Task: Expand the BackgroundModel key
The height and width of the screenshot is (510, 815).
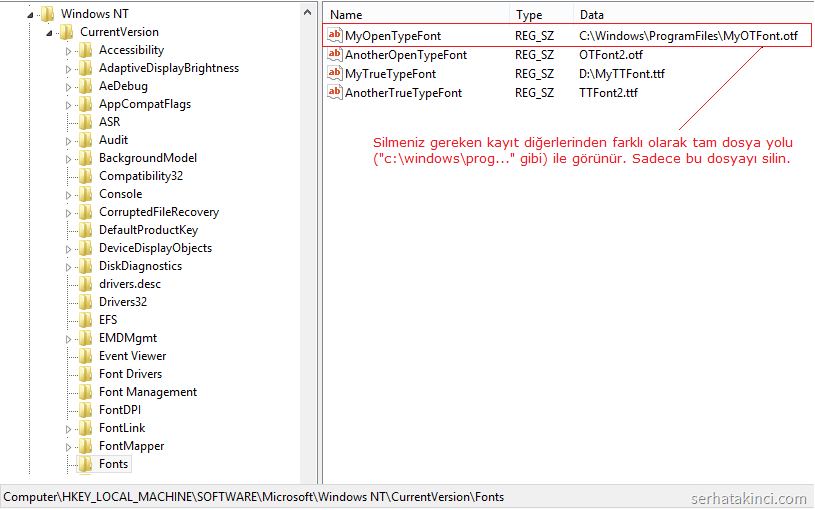Action: (68, 159)
